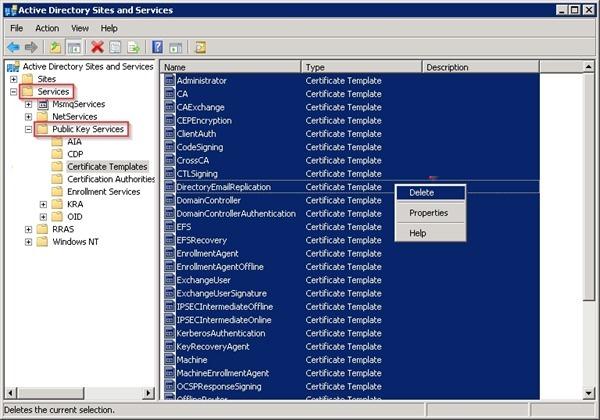Select Properties in the context menu
600x420 pixels.
pyautogui.click(x=428, y=213)
